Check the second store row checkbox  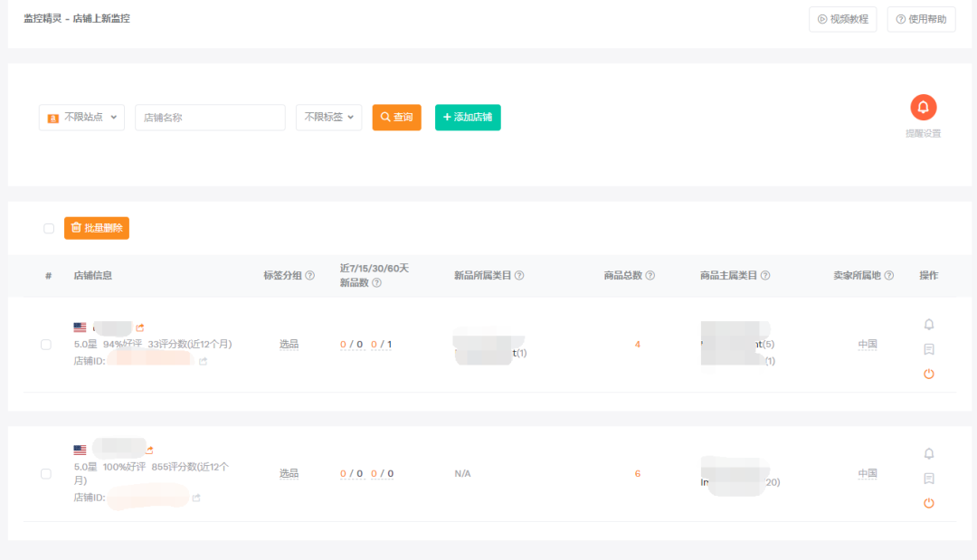click(x=46, y=473)
